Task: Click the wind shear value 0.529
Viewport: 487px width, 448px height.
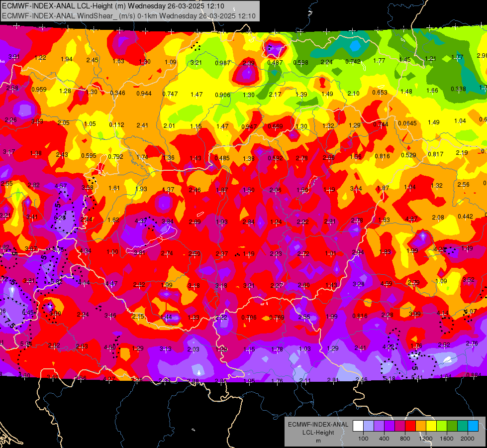Action: coord(408,155)
